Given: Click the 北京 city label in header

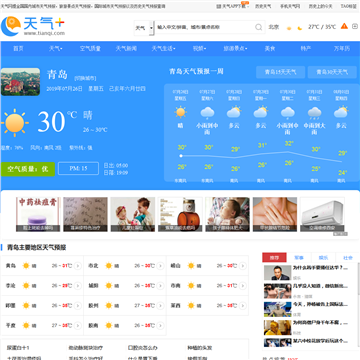Looking at the screenshot, I should (274, 27).
